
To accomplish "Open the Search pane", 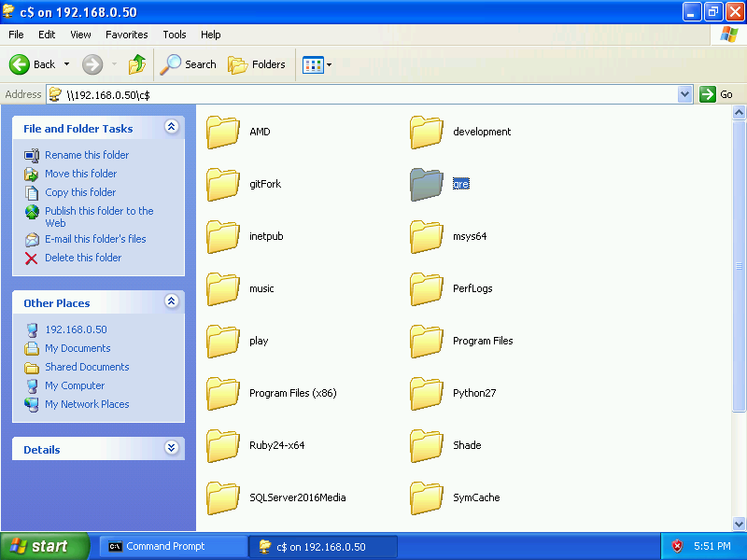I will (x=189, y=64).
